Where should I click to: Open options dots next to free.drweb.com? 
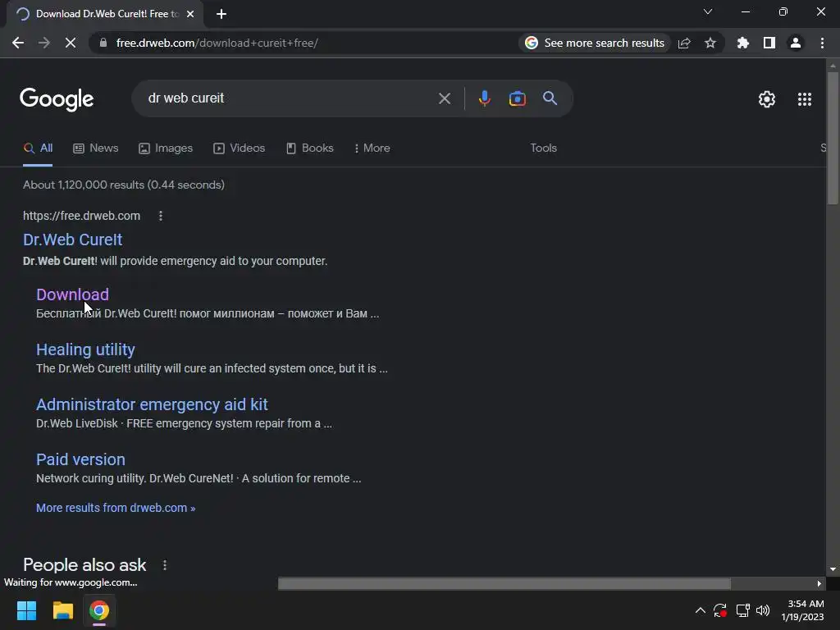point(161,216)
